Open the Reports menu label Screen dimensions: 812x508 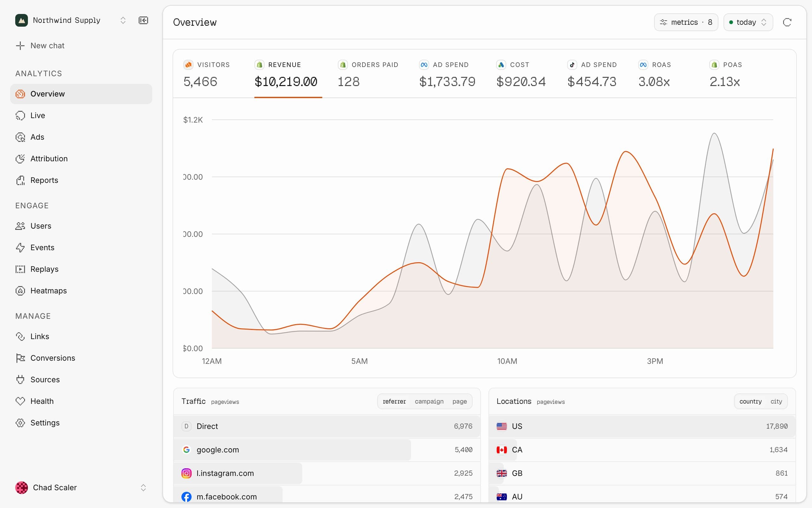44,180
